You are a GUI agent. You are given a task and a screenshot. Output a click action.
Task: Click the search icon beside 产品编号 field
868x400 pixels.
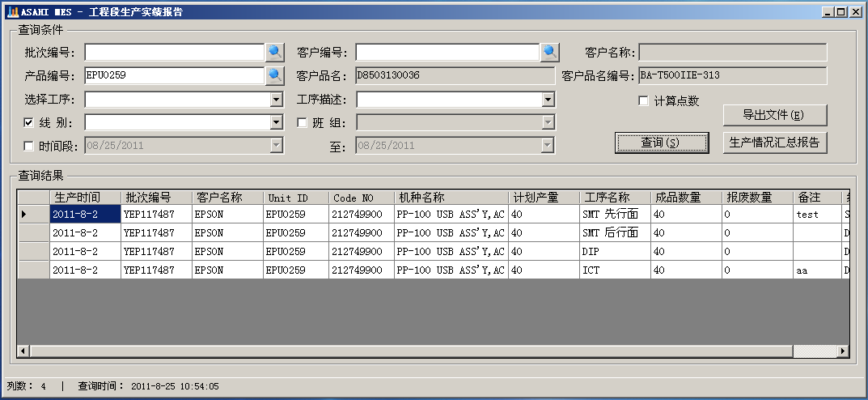coord(275,76)
